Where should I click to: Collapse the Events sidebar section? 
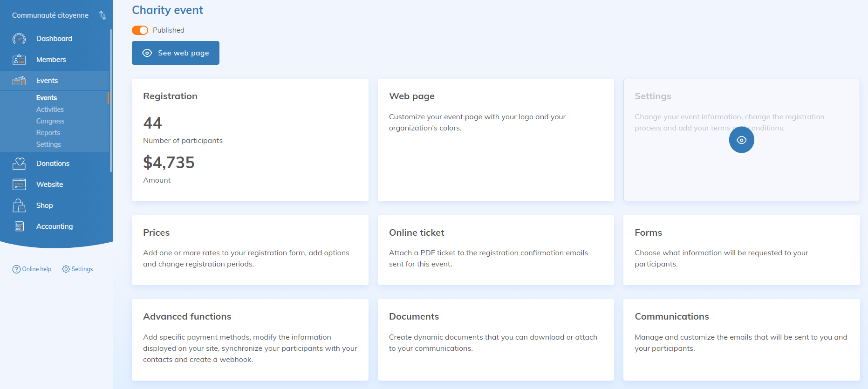pyautogui.click(x=47, y=81)
